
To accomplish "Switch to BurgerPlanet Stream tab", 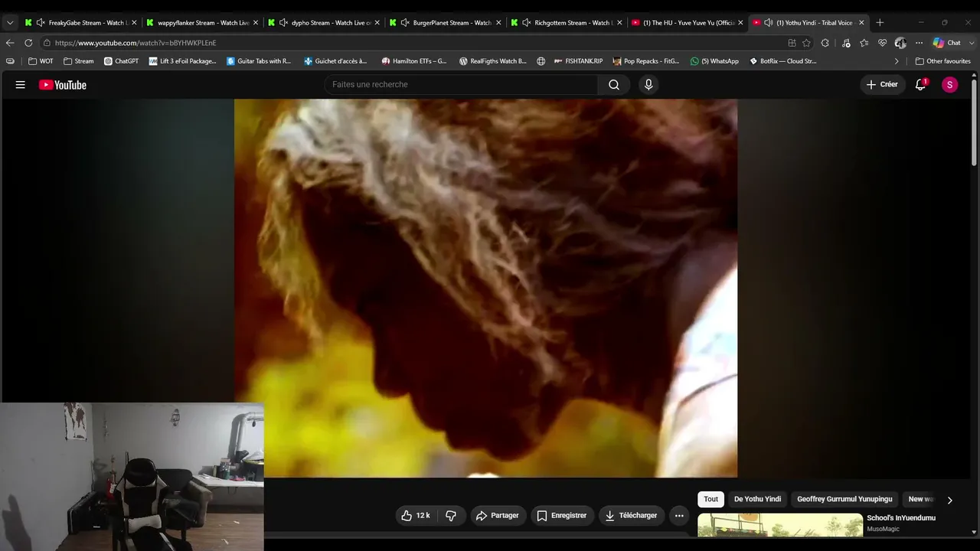I will (446, 23).
